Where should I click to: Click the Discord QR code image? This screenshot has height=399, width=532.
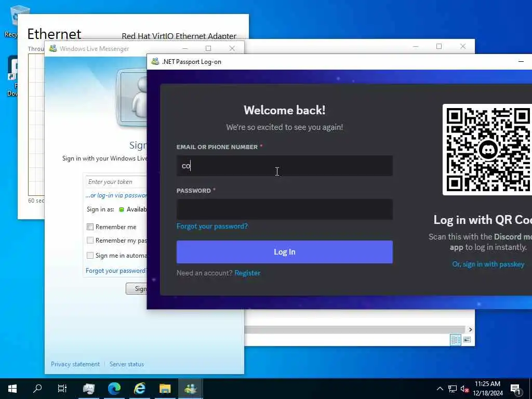[487, 150]
